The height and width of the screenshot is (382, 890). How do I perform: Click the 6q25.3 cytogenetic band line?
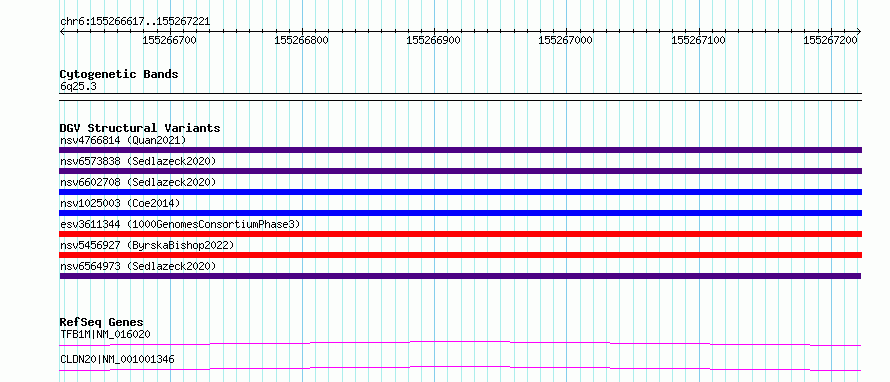pos(460,97)
